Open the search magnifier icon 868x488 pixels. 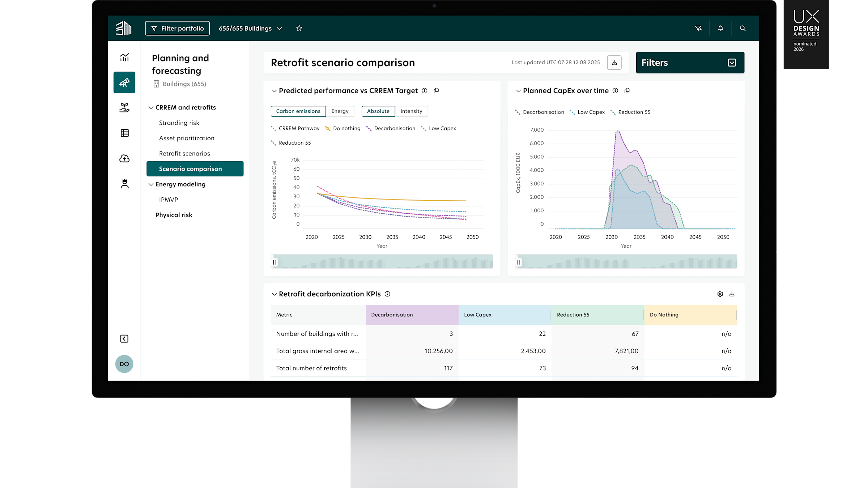point(743,28)
